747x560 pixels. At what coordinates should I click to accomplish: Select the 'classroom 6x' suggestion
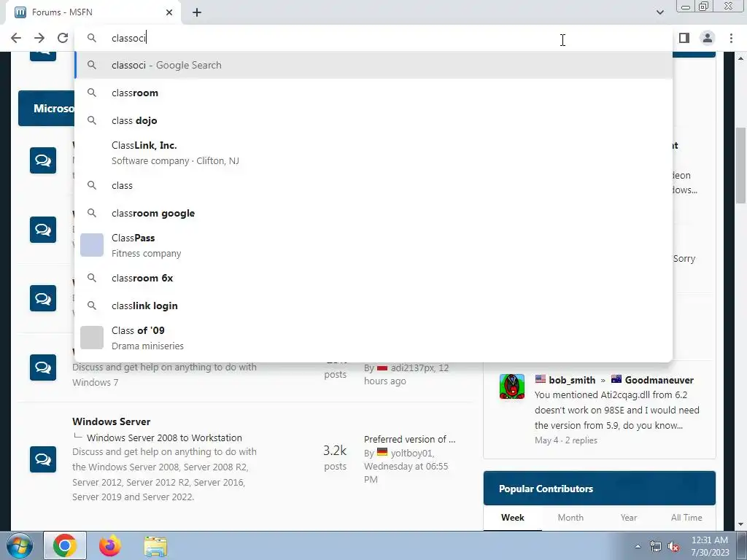pos(373,278)
